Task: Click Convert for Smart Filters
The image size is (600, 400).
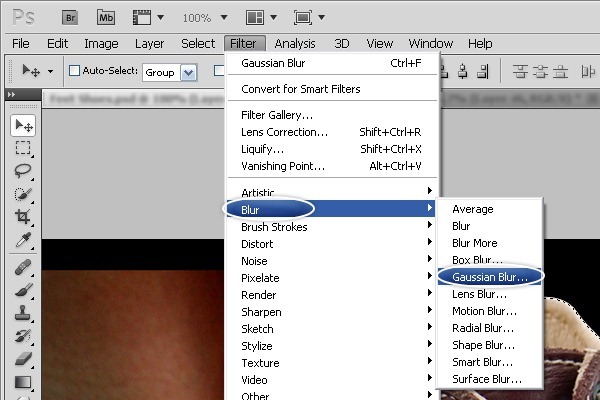Action: [x=301, y=89]
